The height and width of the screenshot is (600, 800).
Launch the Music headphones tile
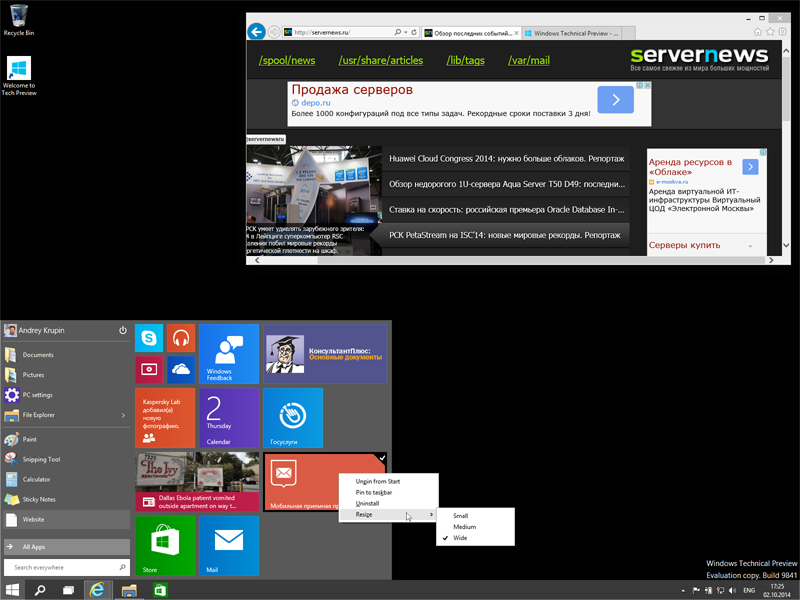tap(181, 338)
